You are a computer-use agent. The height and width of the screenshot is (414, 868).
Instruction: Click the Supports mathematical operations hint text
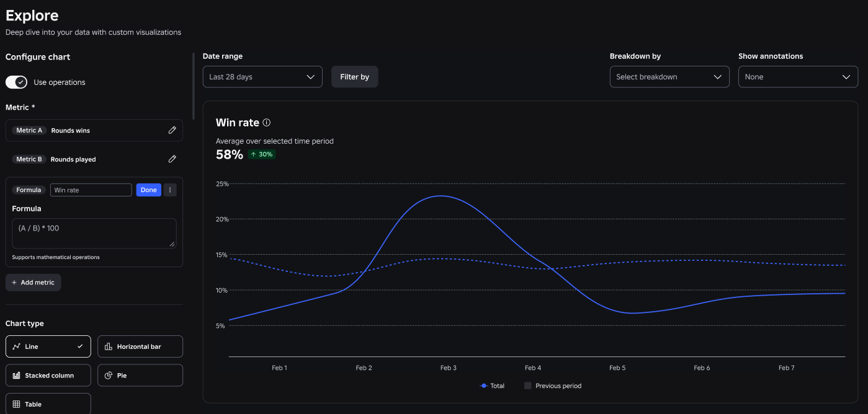point(56,257)
